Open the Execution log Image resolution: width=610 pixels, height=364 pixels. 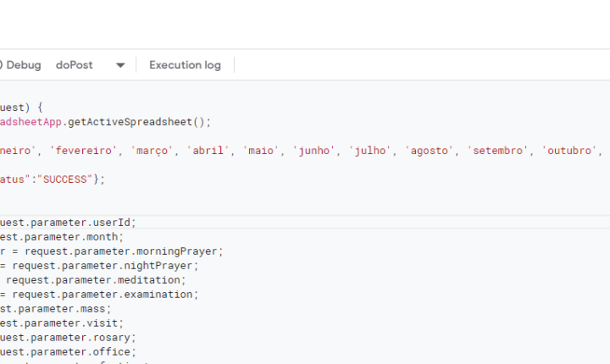point(185,65)
